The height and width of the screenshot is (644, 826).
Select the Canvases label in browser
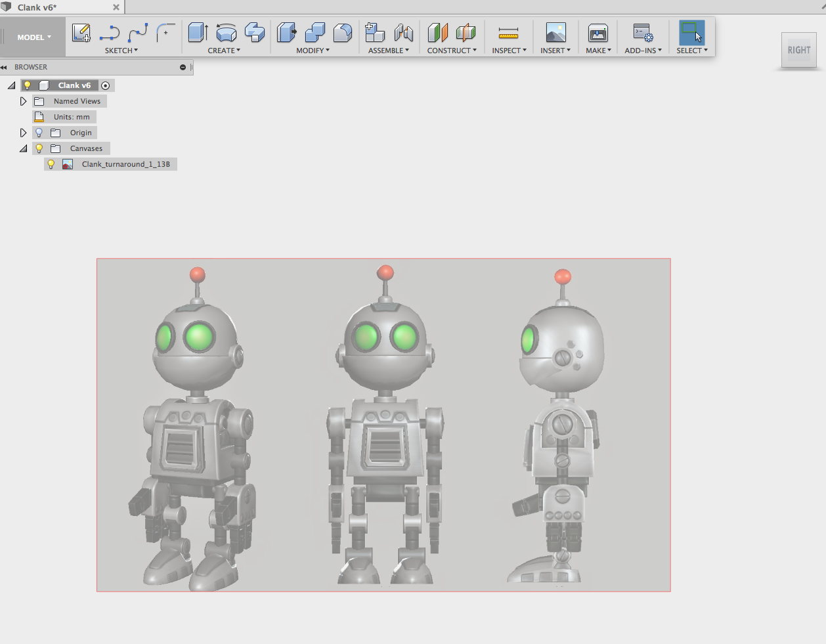86,148
